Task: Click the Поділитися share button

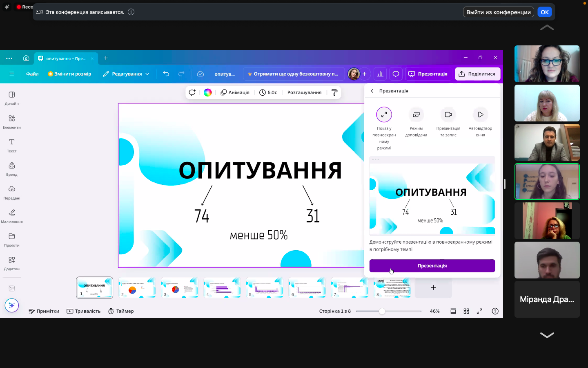Action: (477, 74)
